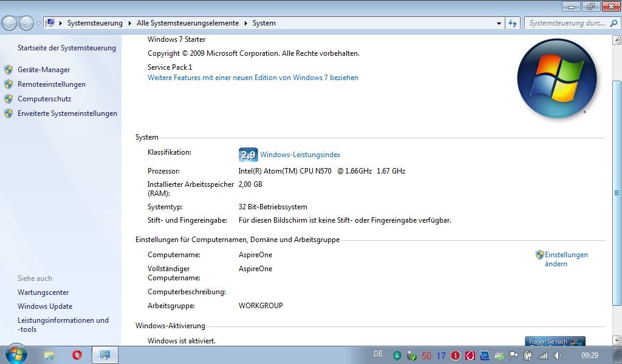Click the 'Intel(R) Atom(TM) CPU N570' processor text
Image resolution: width=622 pixels, height=364 pixels.
pyautogui.click(x=285, y=171)
